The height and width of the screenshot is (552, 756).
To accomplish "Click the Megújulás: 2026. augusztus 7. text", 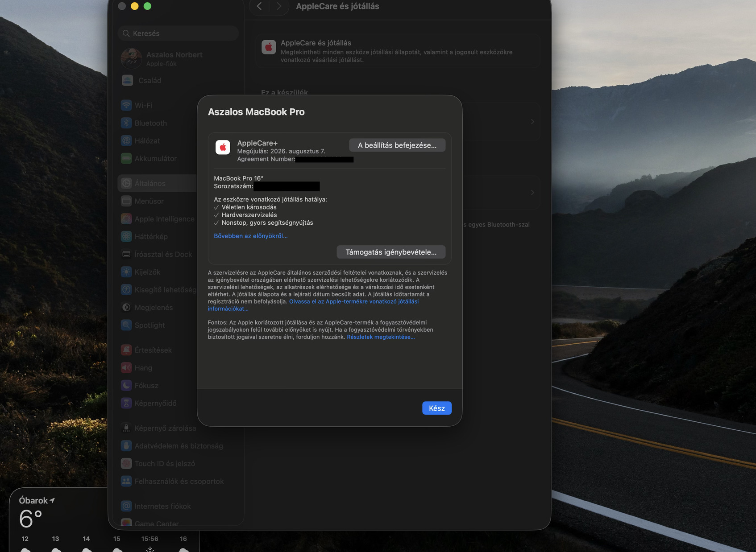I will (x=281, y=151).
